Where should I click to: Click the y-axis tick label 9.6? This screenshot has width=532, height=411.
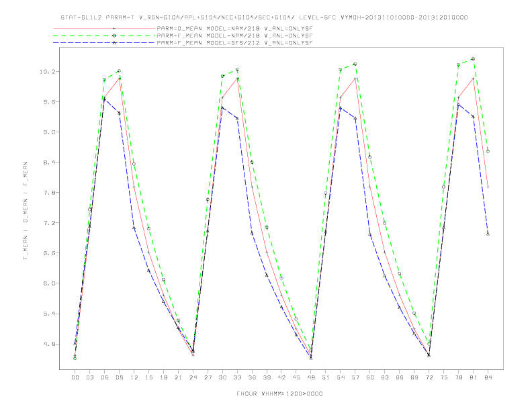coord(48,101)
